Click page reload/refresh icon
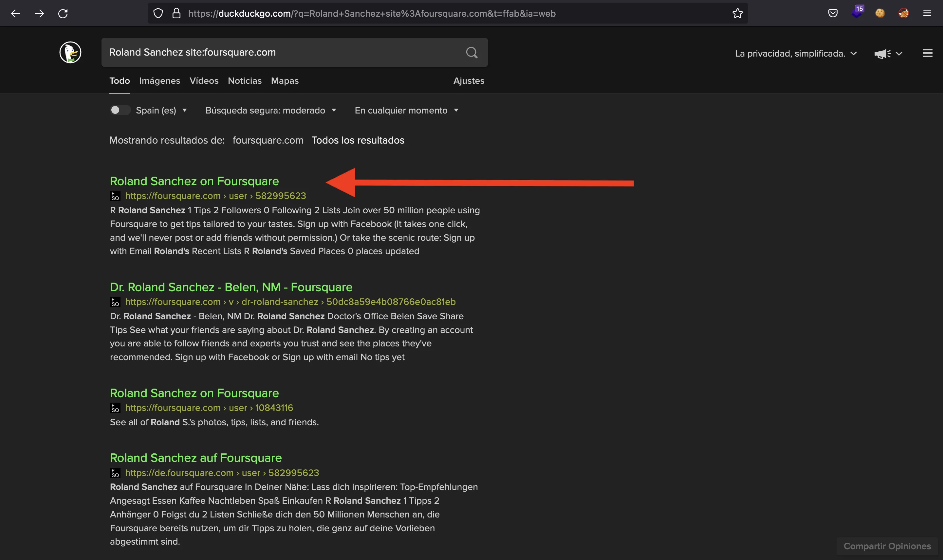The height and width of the screenshot is (560, 943). click(x=63, y=13)
